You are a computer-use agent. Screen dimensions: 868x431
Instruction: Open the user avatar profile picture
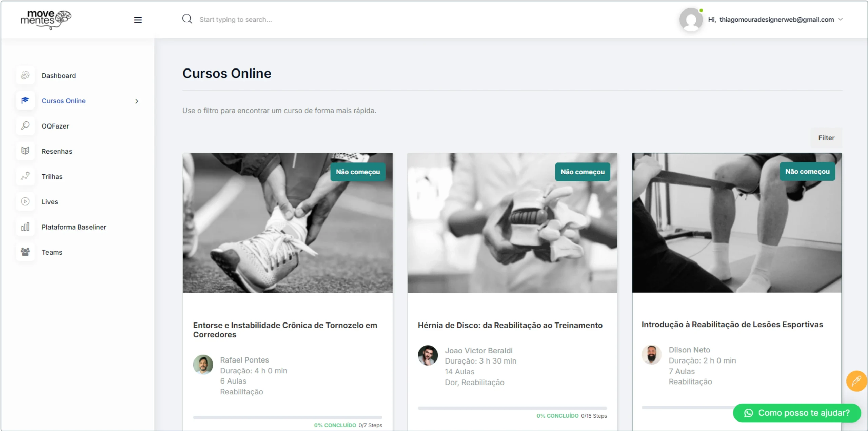(x=691, y=19)
